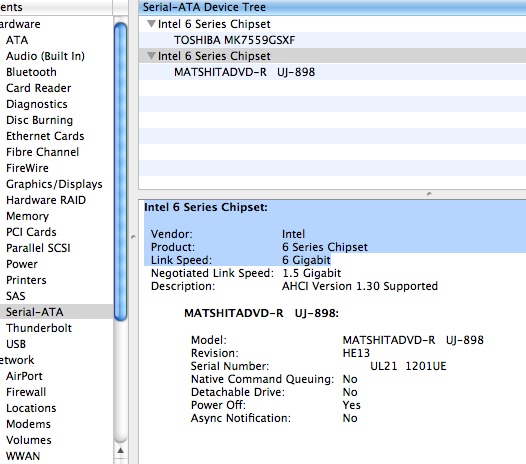Open the USB hardware section
The height and width of the screenshot is (464, 526).
click(x=16, y=344)
